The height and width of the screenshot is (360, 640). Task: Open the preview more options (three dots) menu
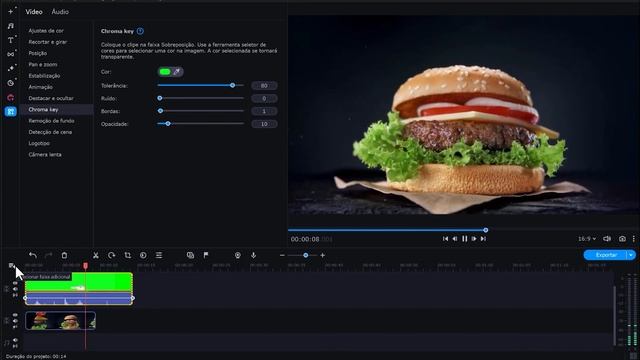pyautogui.click(x=634, y=239)
